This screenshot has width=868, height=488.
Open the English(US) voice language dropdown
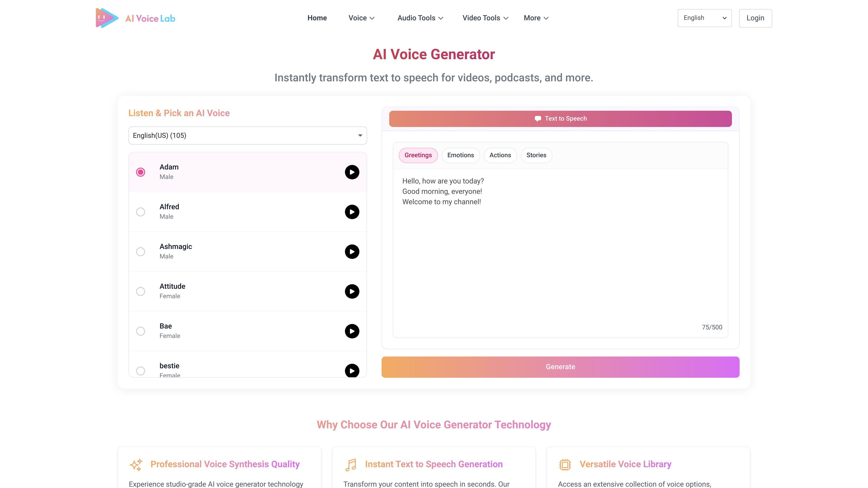248,135
